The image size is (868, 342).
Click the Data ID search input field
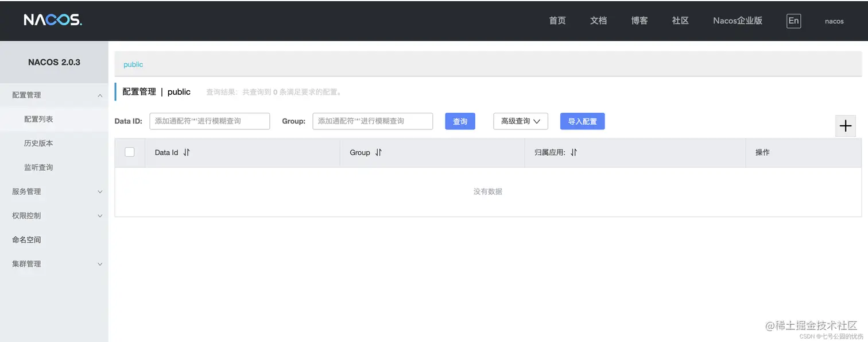(x=210, y=121)
